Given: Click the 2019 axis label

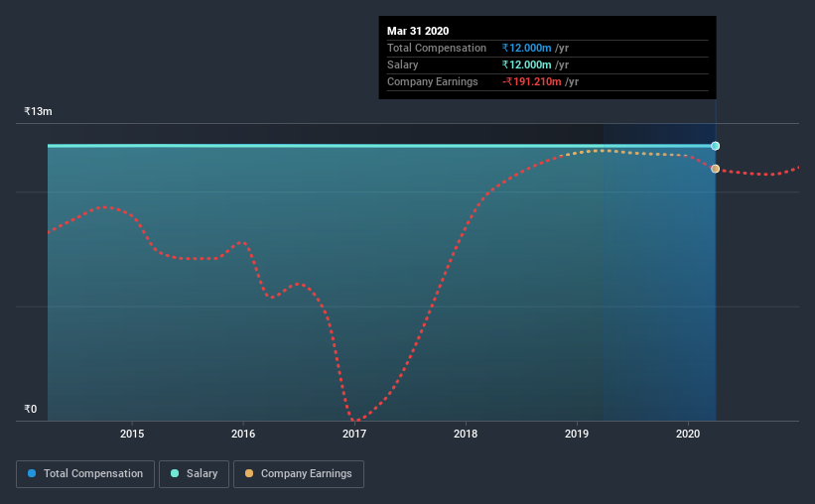Looking at the screenshot, I should [577, 434].
